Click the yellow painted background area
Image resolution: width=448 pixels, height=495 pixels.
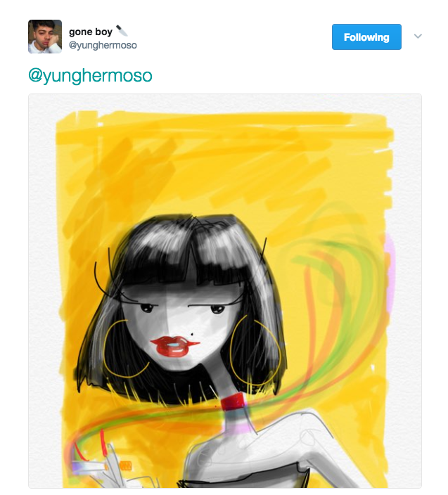click(x=221, y=164)
